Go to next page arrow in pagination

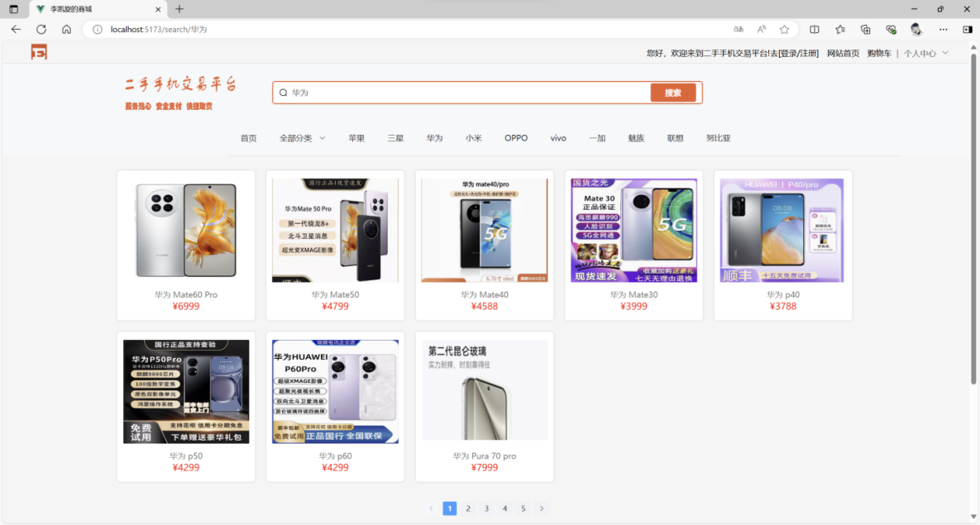[x=542, y=508]
